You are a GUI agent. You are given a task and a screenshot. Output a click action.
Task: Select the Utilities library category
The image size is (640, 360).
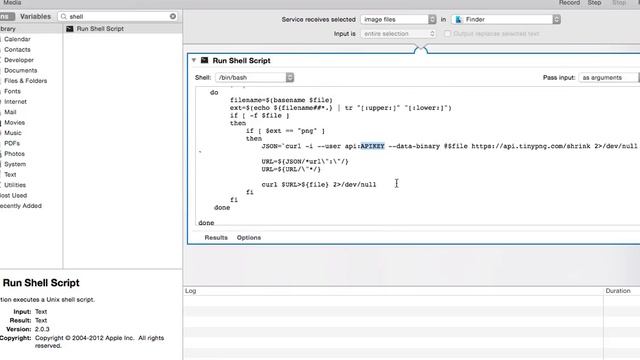[x=15, y=185]
